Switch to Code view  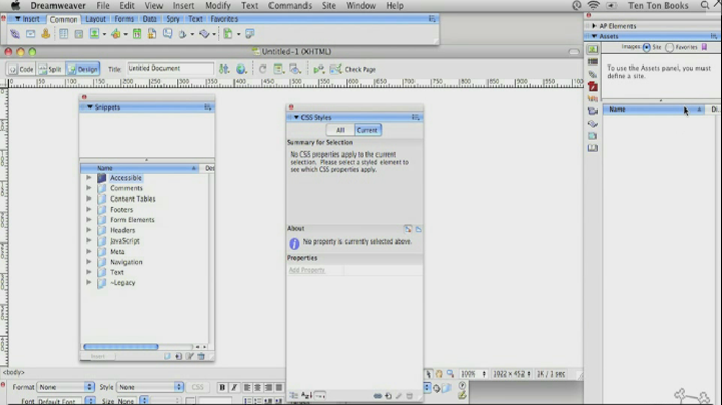(x=21, y=69)
